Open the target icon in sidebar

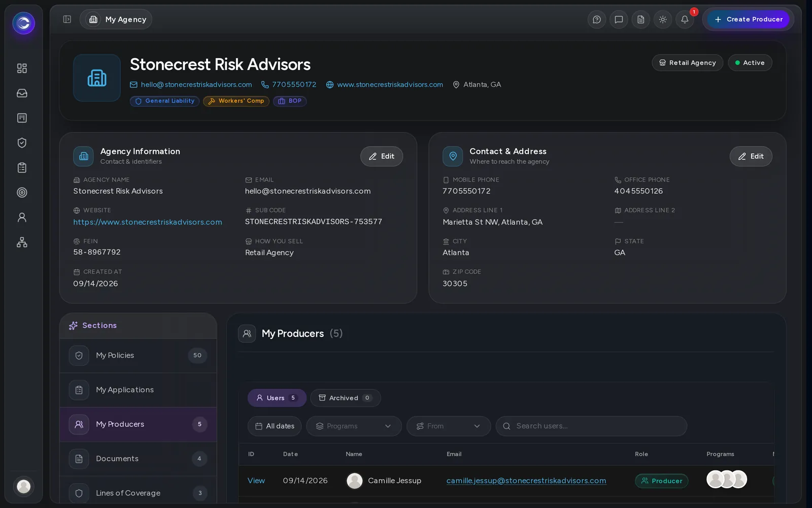coord(22,193)
